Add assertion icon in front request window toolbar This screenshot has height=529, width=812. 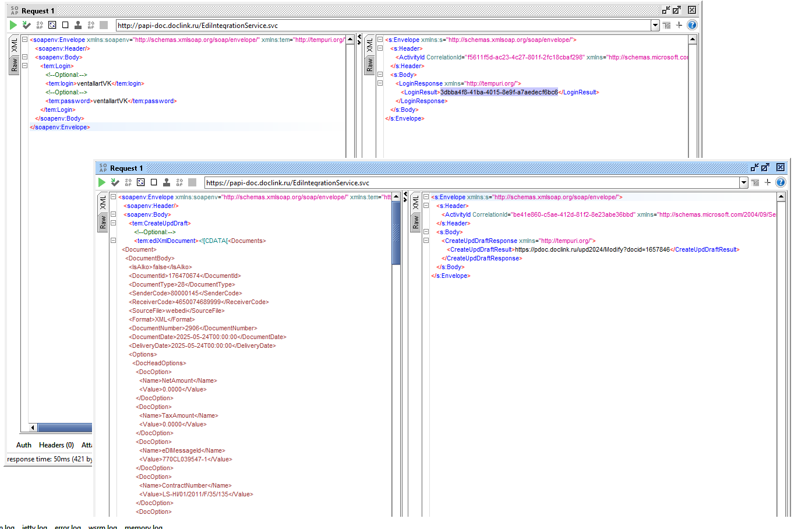click(x=115, y=182)
